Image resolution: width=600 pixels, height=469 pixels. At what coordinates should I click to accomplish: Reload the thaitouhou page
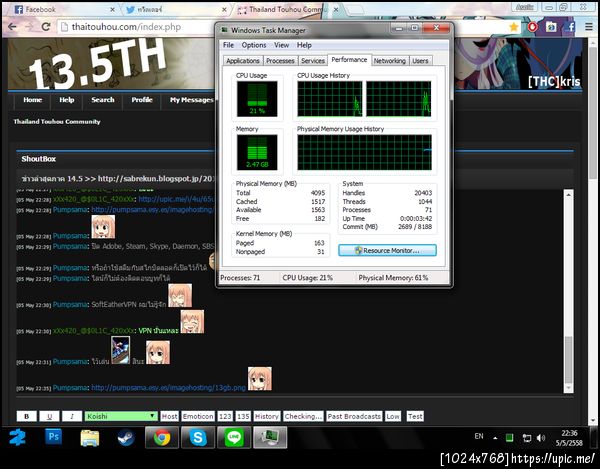(x=46, y=27)
